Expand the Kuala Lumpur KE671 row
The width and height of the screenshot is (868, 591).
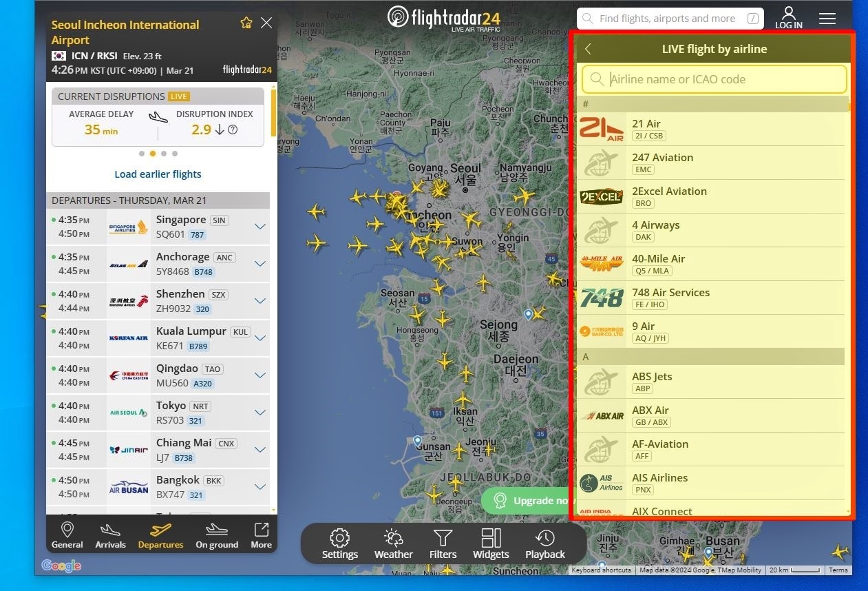click(x=260, y=338)
